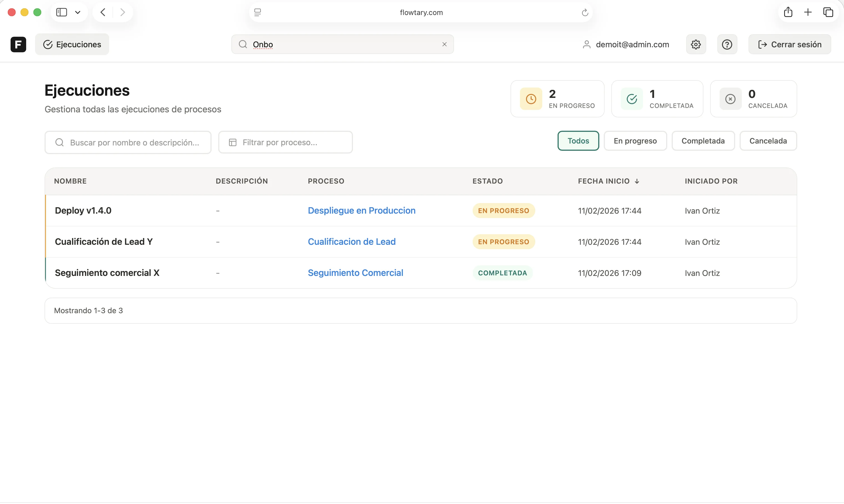Open the help question mark icon
Image resolution: width=844 pixels, height=504 pixels.
[x=727, y=45]
